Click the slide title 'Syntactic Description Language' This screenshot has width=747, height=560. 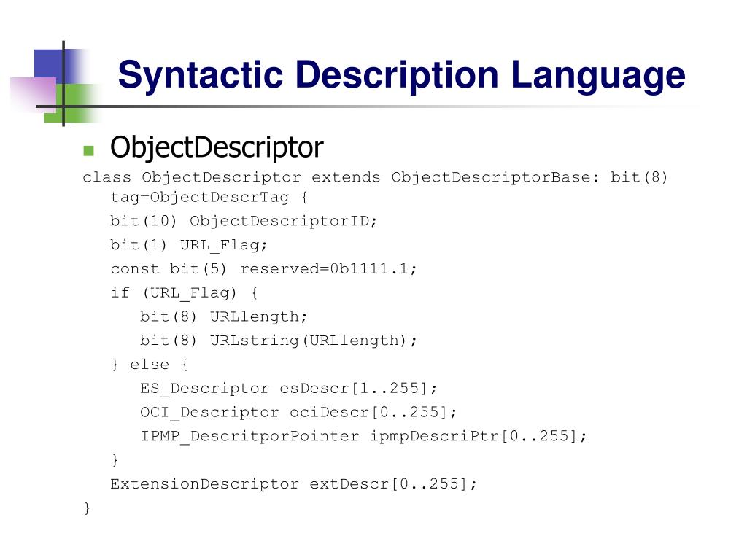(x=401, y=75)
